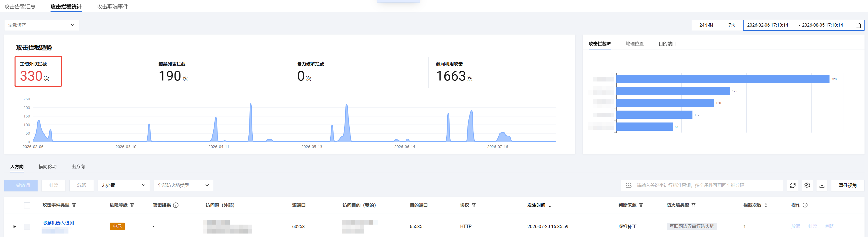Expand the 恶意机器人检测 row details
This screenshot has width=868, height=237.
14,227
